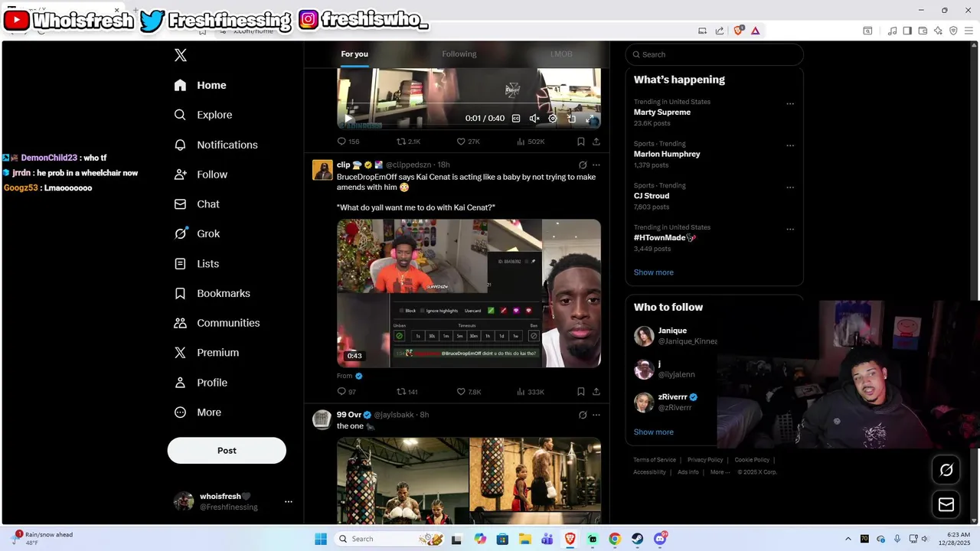980x551 pixels.
Task: Open account menu dots beside whoisfresh
Action: coord(289,502)
